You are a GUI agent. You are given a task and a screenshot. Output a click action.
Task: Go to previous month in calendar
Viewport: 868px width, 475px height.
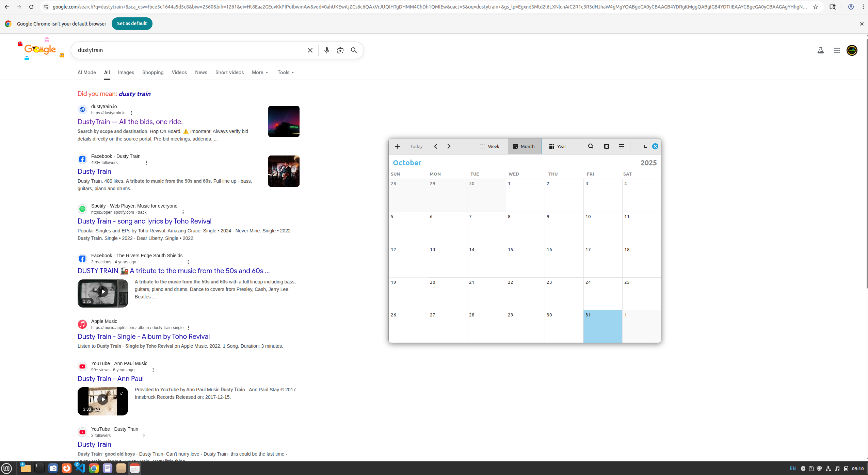[x=436, y=146]
